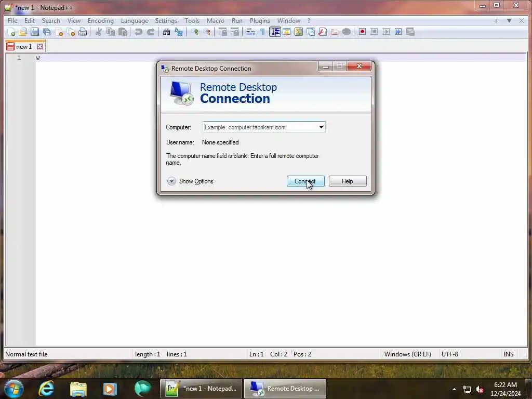532x399 pixels.
Task: Create a new document in Notepad++ toolbar
Action: pos(11,32)
